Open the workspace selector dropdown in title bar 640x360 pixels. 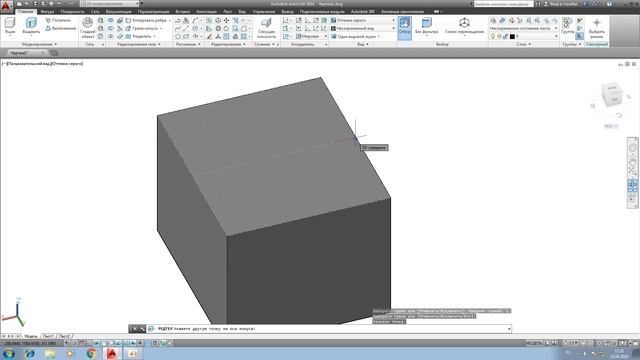click(x=109, y=4)
